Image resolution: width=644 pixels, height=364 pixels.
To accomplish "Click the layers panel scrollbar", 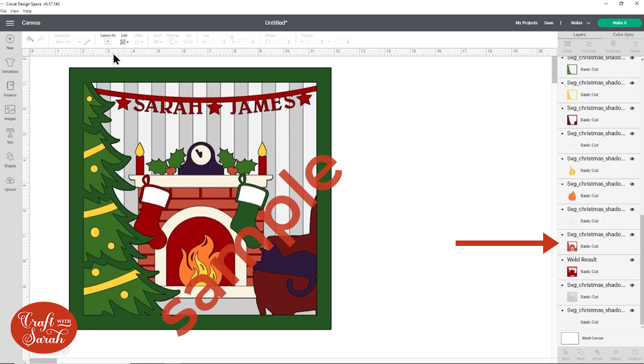I will 642,268.
